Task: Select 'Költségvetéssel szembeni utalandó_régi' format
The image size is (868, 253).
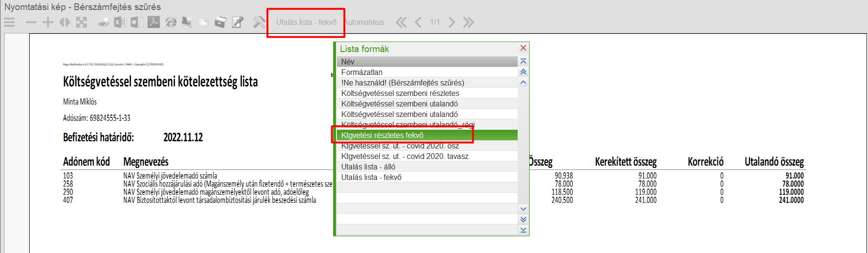Action: tap(427, 124)
